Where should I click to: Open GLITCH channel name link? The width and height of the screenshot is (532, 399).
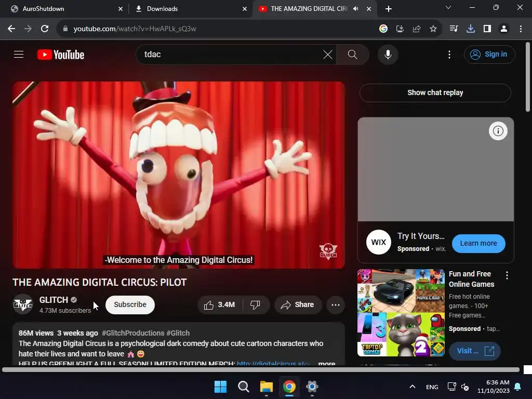pos(54,300)
